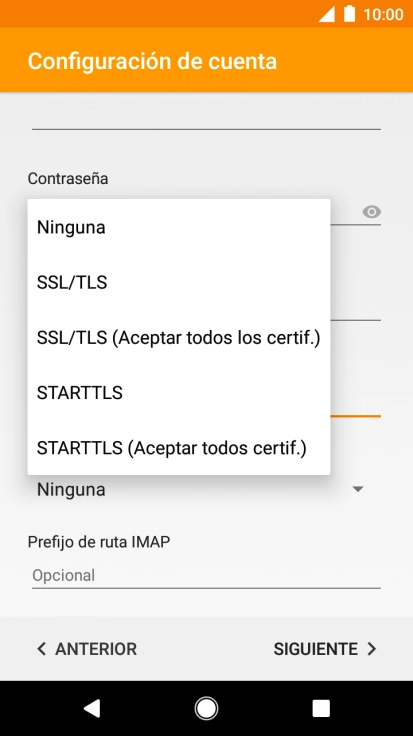The image size is (413, 736).
Task: Choose the plain SSL/TLS option
Action: click(x=179, y=283)
